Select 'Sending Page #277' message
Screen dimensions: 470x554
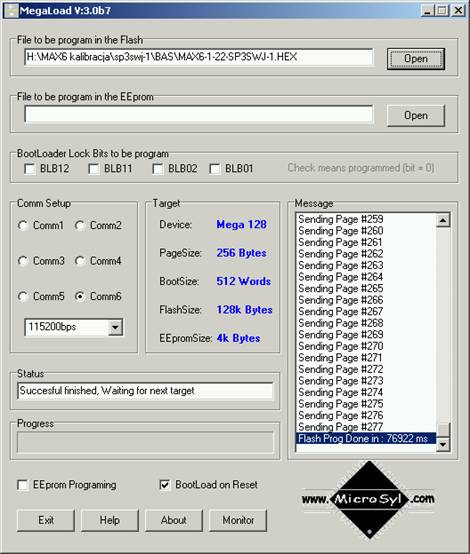[366, 427]
